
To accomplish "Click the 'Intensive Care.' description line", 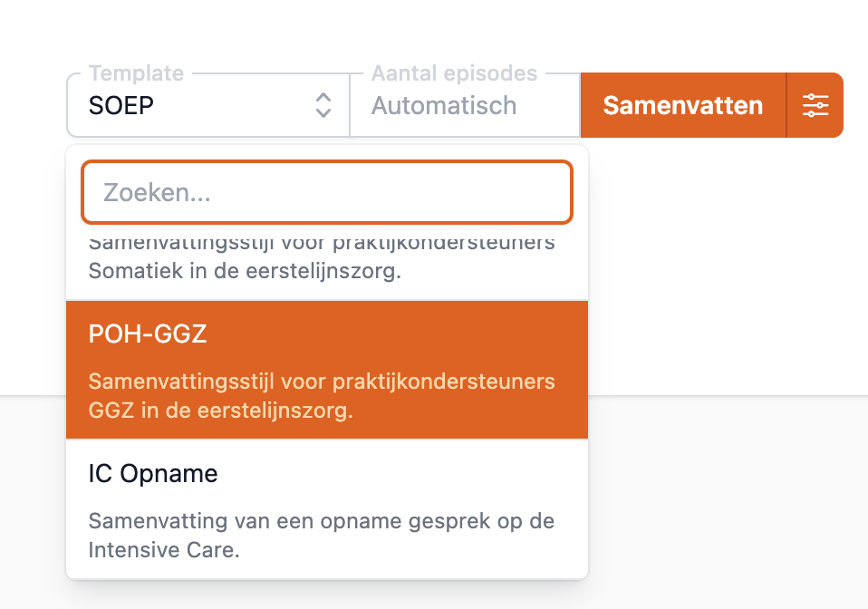I will tap(163, 550).
